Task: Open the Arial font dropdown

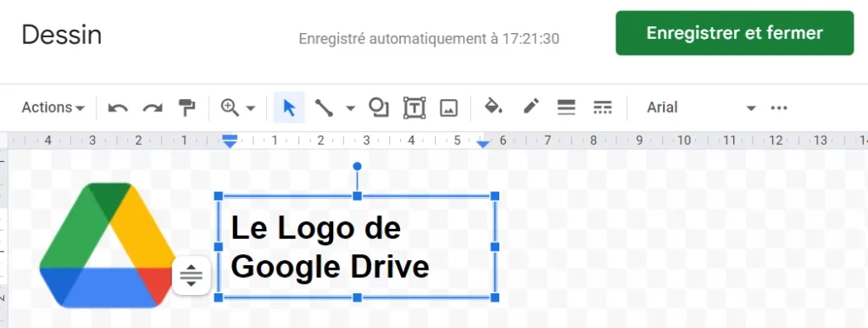Action: (x=701, y=108)
